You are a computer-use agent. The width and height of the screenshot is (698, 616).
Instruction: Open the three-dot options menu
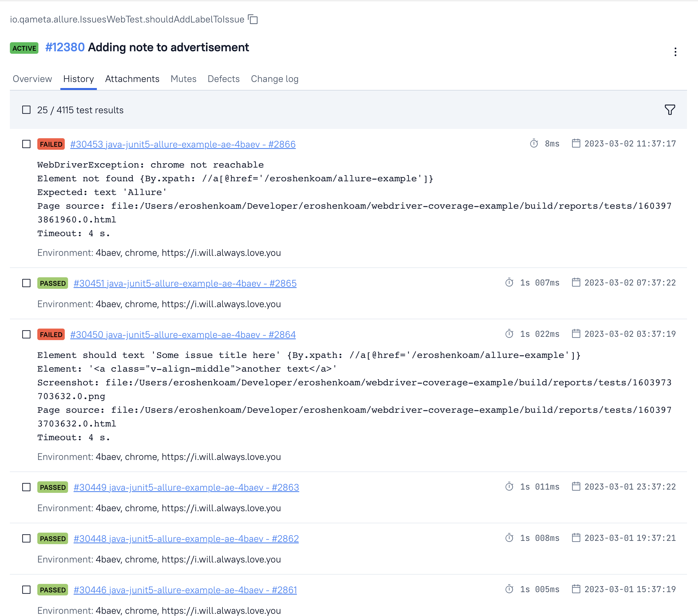(x=675, y=52)
